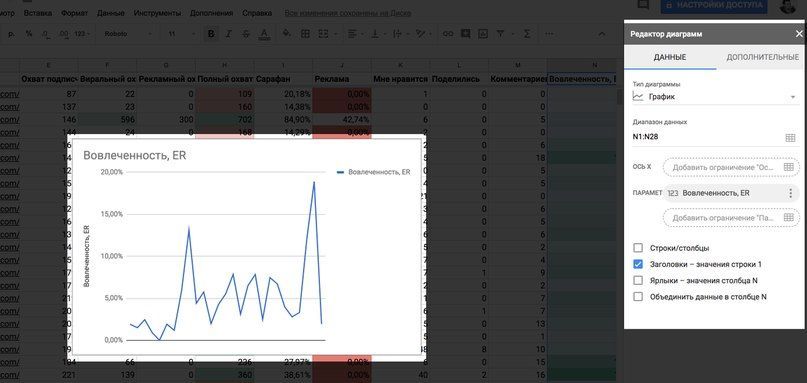Enable the Строки/столбцы checkbox
The height and width of the screenshot is (383, 807).
pyautogui.click(x=638, y=248)
